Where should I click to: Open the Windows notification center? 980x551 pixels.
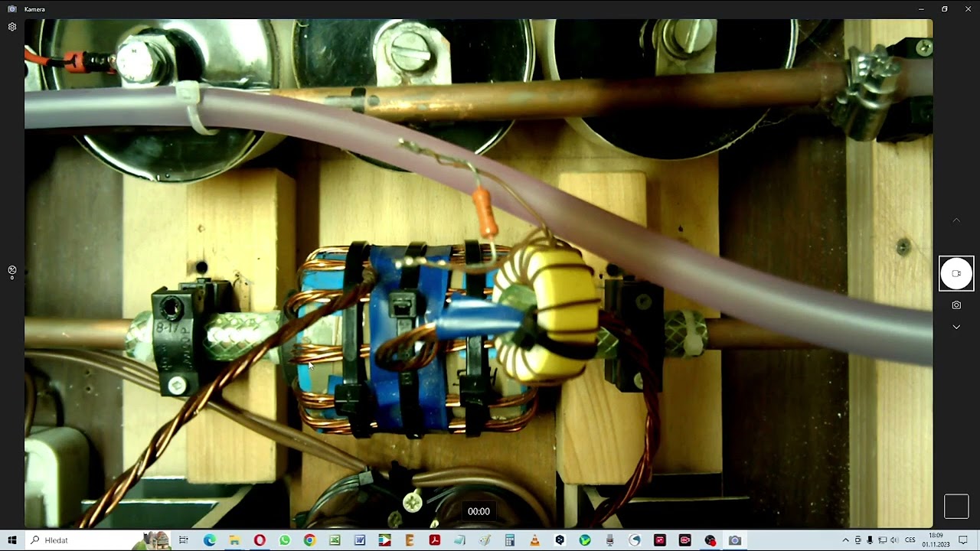click(964, 540)
